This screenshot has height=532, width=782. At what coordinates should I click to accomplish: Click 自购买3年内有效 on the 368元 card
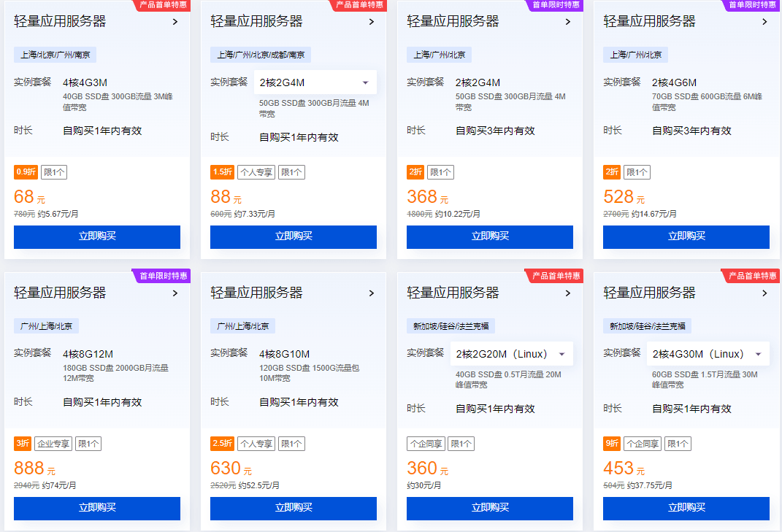pyautogui.click(x=495, y=131)
